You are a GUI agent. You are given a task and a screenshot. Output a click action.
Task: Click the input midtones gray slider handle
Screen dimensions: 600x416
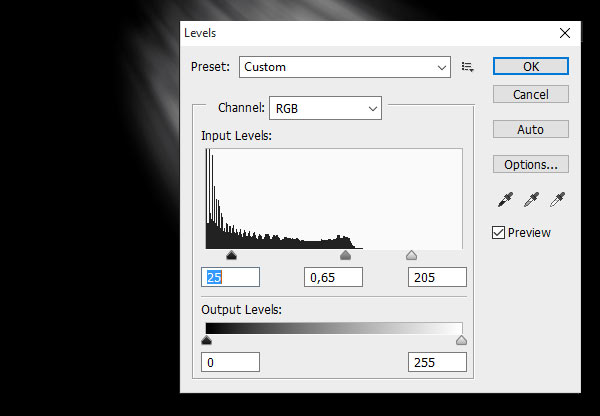pos(346,255)
